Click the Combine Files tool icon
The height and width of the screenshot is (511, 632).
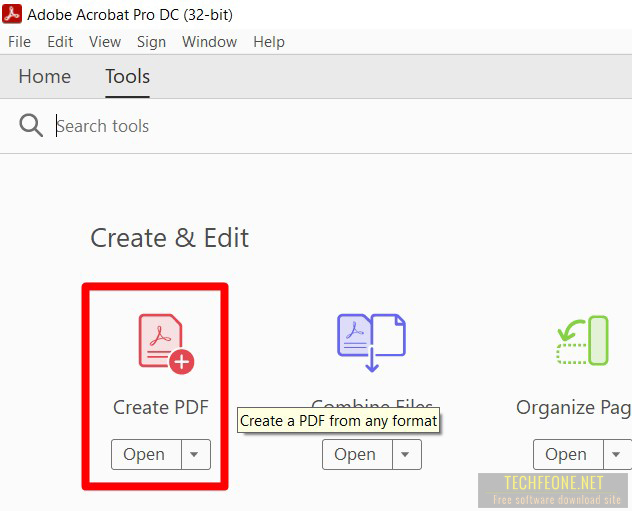point(371,343)
